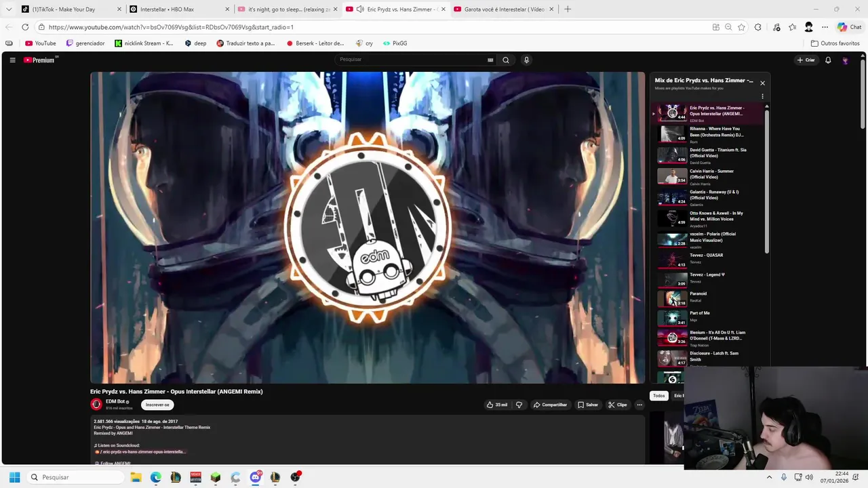Open the mix playlist options menu
Image resolution: width=868 pixels, height=488 pixels.
pos(762,96)
